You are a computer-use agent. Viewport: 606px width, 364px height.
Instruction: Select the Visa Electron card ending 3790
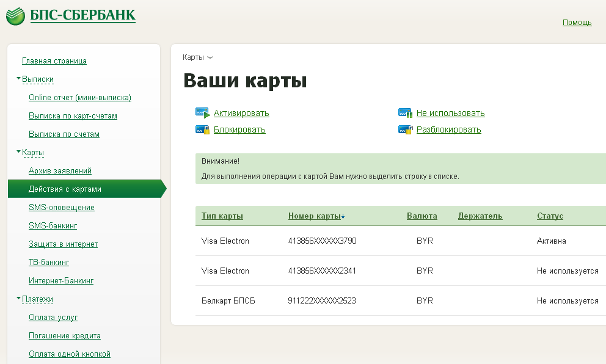click(322, 241)
